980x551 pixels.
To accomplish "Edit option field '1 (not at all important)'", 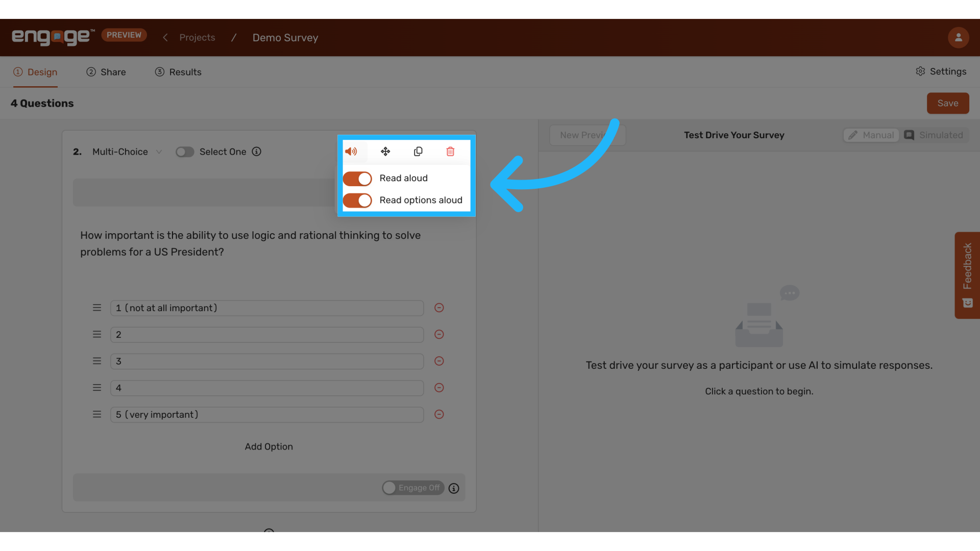I will tap(267, 308).
